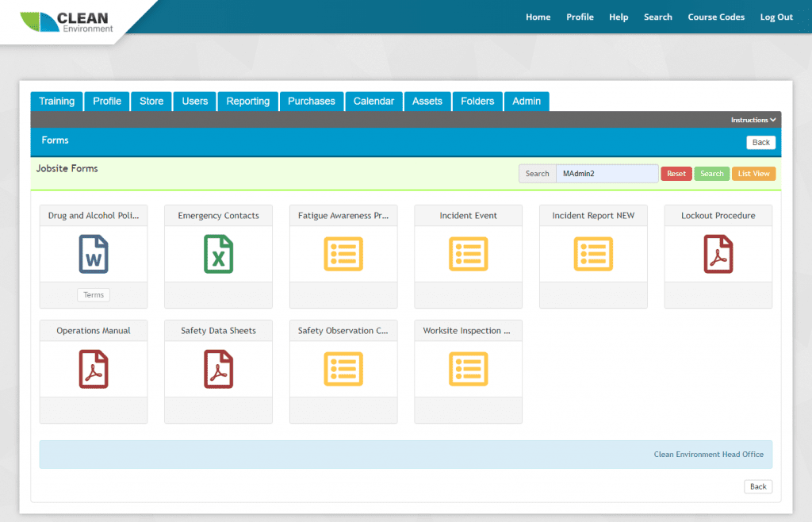The width and height of the screenshot is (812, 522).
Task: Open Course Codes in the top navigation
Action: click(716, 17)
